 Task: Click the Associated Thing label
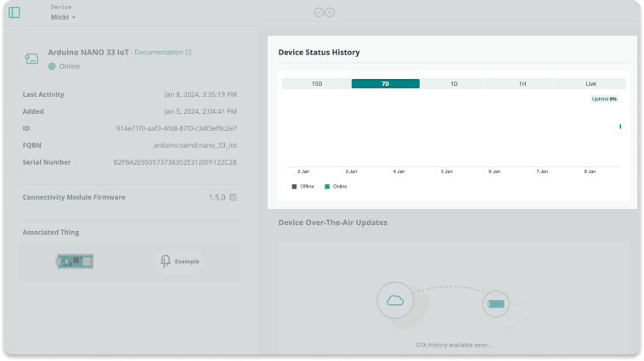pyautogui.click(x=51, y=233)
